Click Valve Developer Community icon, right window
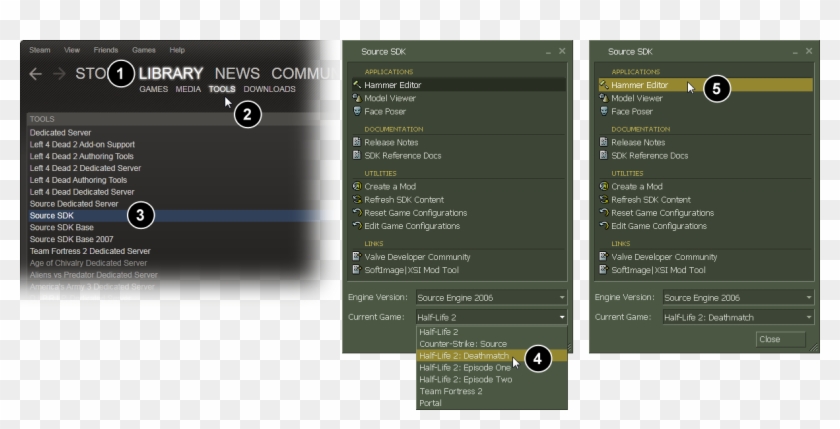Screen dimensions: 840x429 (604, 257)
